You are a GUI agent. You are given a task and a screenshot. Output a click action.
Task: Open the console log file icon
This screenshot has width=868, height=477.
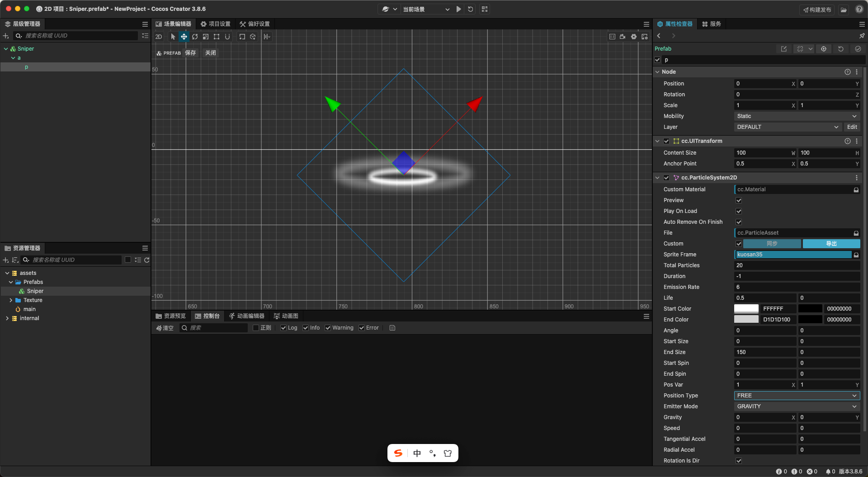pyautogui.click(x=392, y=328)
